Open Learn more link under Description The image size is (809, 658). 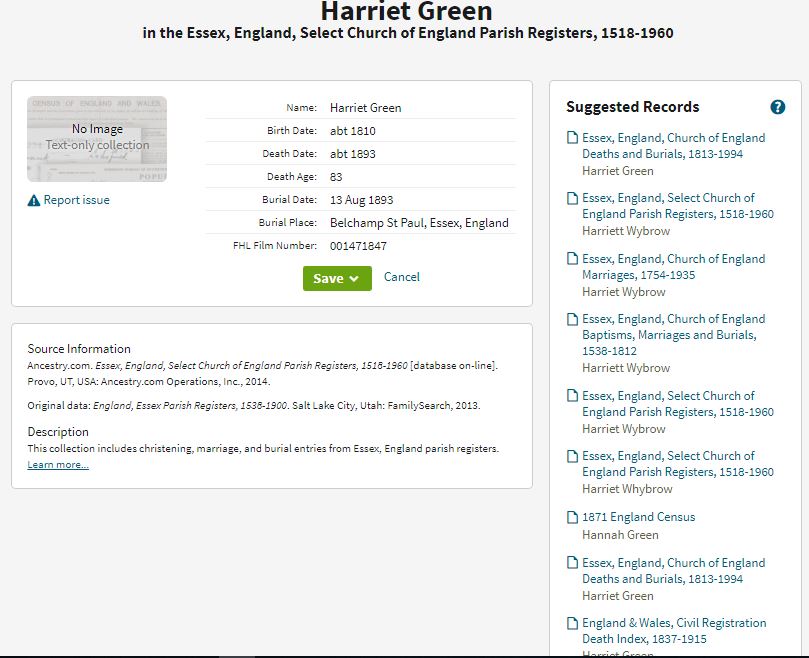point(58,464)
